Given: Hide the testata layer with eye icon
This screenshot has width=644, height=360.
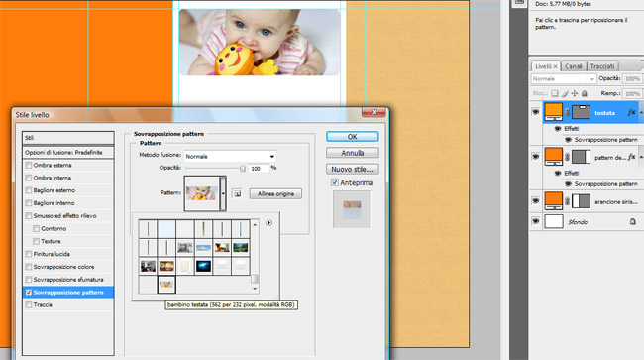Looking at the screenshot, I should tap(536, 112).
